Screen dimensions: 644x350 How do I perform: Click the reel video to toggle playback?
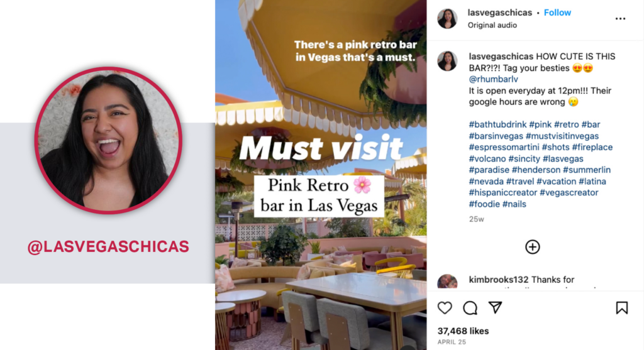click(x=321, y=175)
